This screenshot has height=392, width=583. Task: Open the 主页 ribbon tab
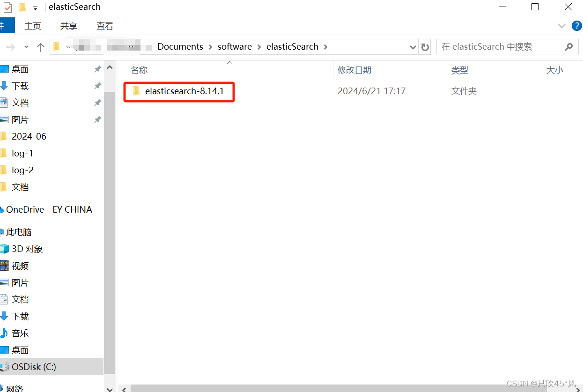point(33,26)
